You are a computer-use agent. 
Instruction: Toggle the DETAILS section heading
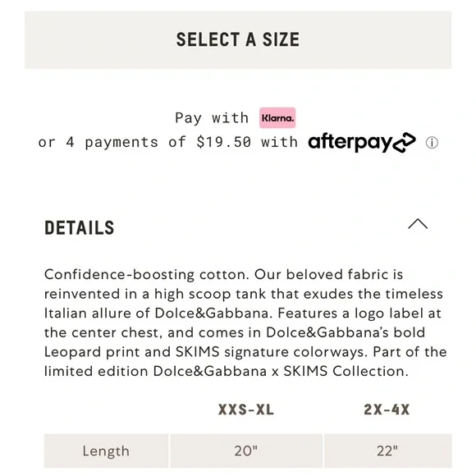80,228
